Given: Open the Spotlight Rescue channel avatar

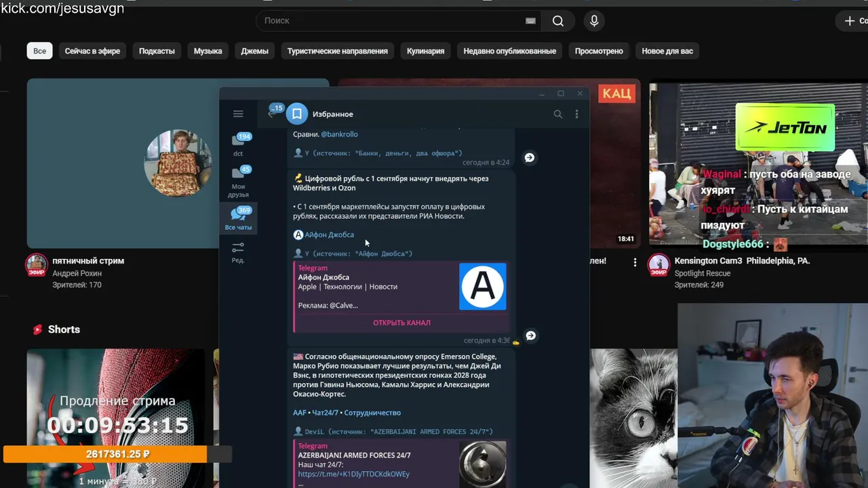Looking at the screenshot, I should coord(658,265).
